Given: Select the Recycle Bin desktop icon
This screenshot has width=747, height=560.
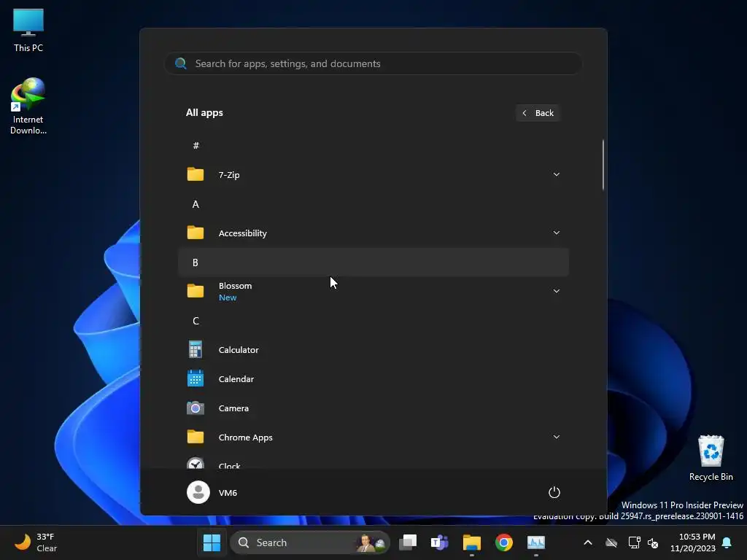Looking at the screenshot, I should (711, 458).
